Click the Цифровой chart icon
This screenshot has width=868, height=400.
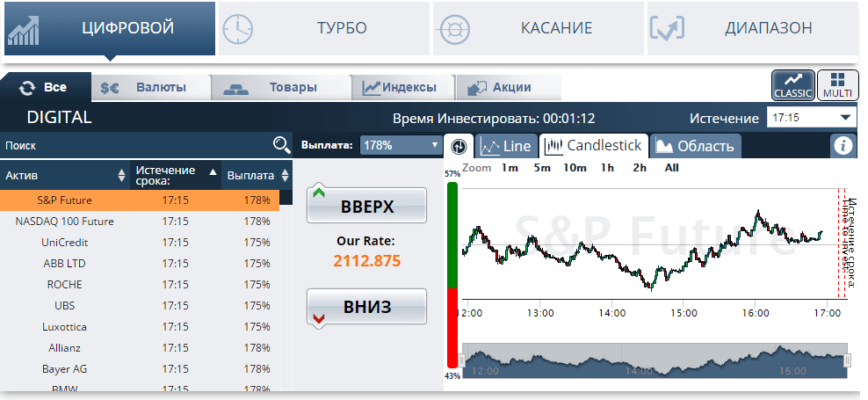pyautogui.click(x=25, y=29)
